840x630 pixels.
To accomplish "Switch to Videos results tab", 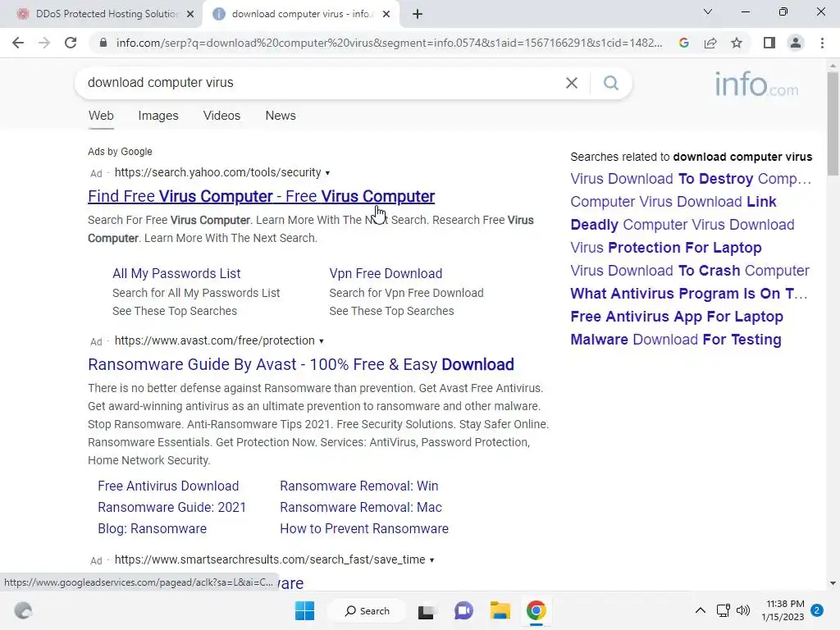I will click(221, 116).
